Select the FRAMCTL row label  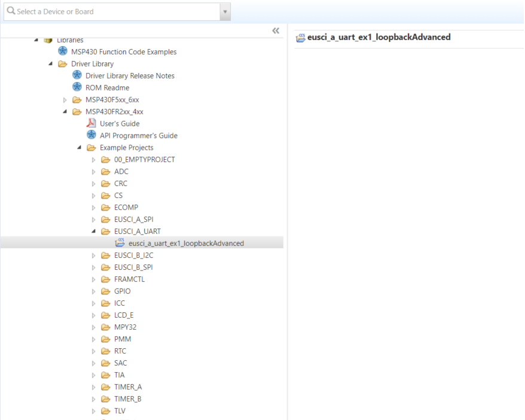129,279
